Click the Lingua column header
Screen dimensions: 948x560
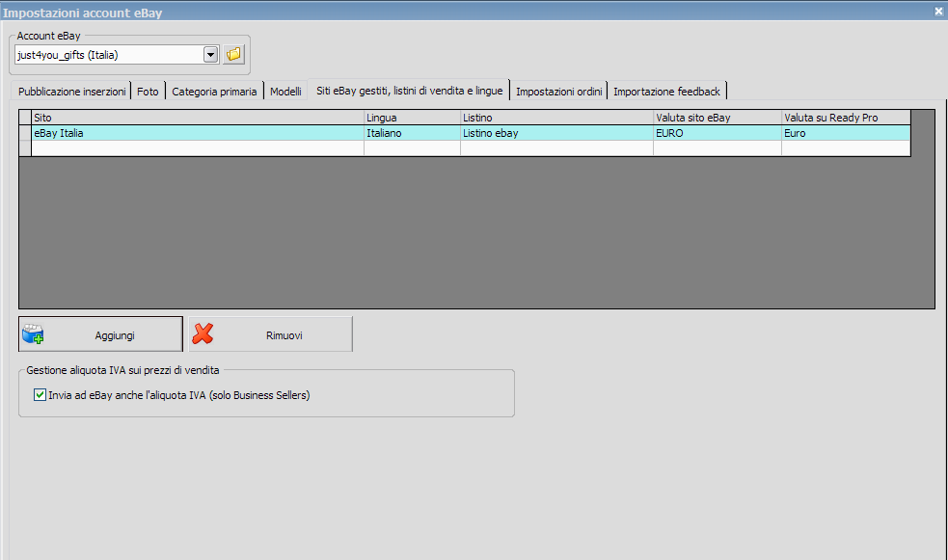coord(413,118)
